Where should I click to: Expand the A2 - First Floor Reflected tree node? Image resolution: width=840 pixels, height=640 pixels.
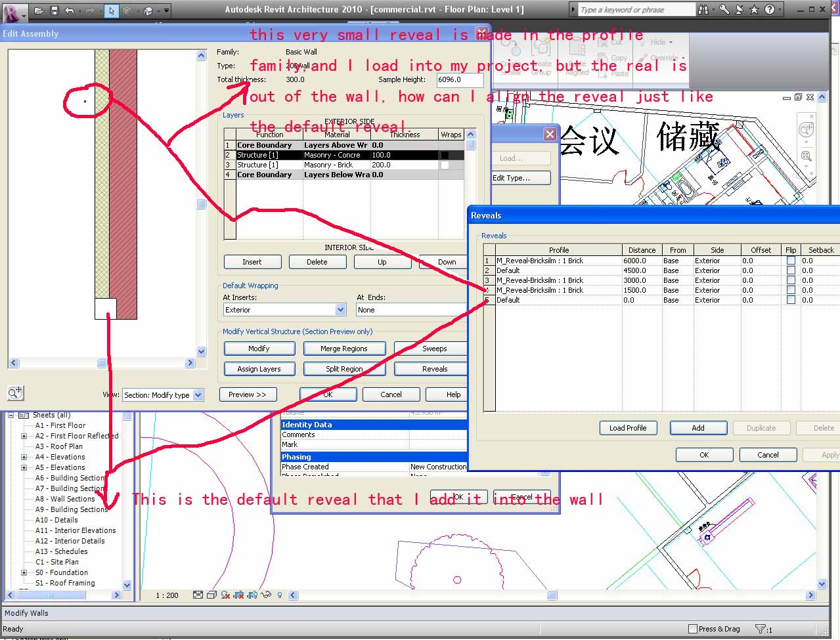point(24,436)
